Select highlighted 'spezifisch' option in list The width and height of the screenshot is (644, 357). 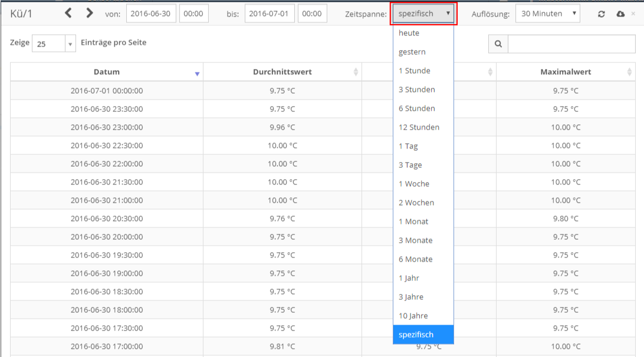[423, 335]
